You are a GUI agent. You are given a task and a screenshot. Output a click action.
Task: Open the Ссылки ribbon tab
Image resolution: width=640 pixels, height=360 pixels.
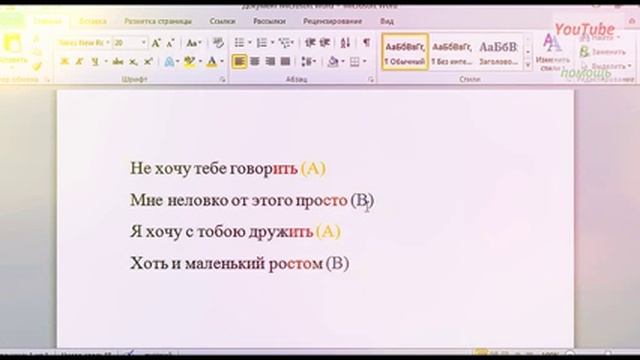click(222, 21)
